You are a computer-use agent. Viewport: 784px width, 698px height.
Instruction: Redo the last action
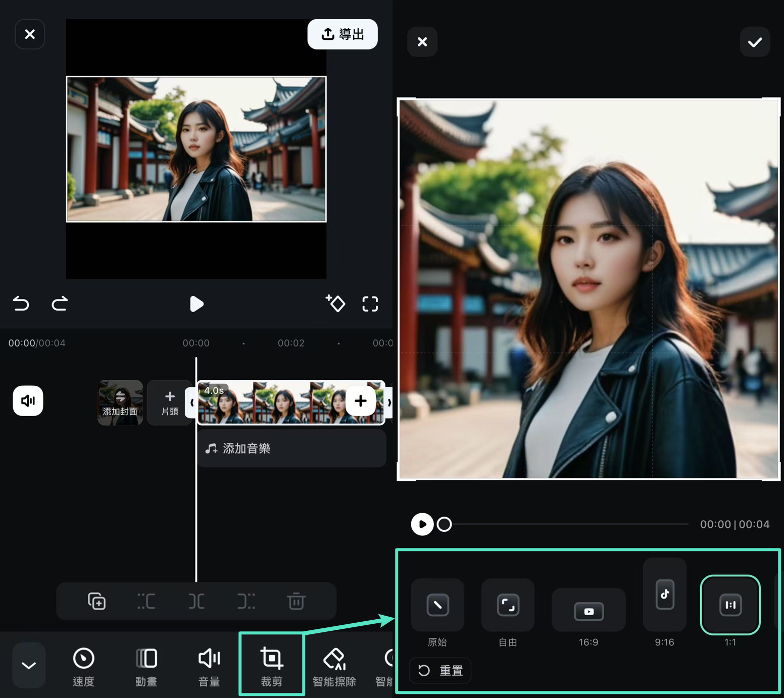pos(60,304)
